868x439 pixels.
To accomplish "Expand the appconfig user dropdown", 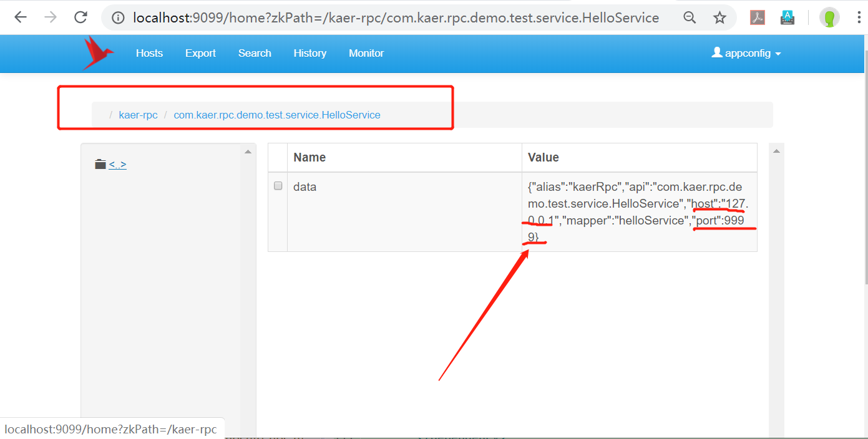I will 747,54.
